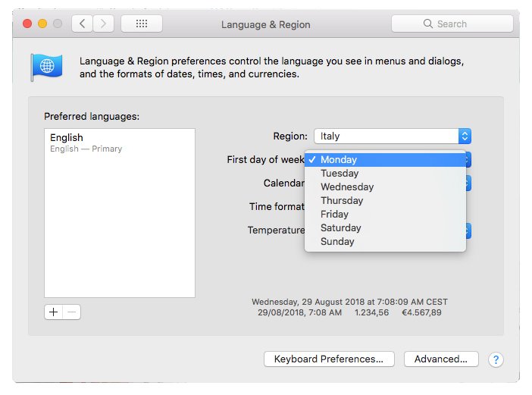Add a preferred language with plus button
This screenshot has width=532, height=395.
coord(53,312)
